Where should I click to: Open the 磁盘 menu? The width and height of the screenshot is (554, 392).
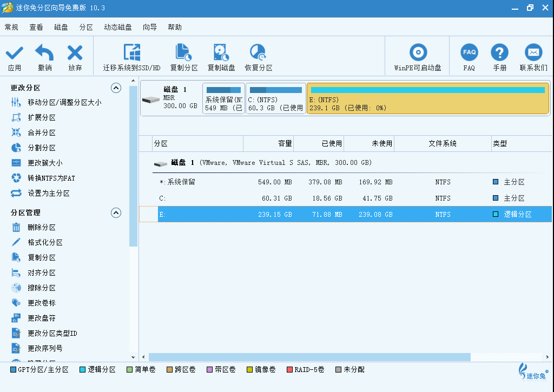(61, 27)
